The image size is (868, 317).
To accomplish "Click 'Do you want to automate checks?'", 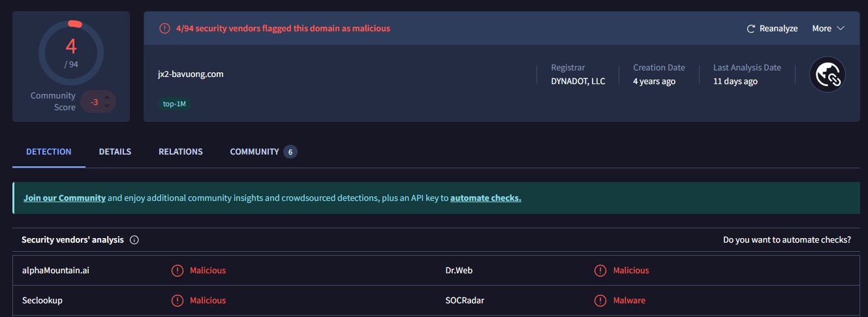I will click(x=786, y=240).
